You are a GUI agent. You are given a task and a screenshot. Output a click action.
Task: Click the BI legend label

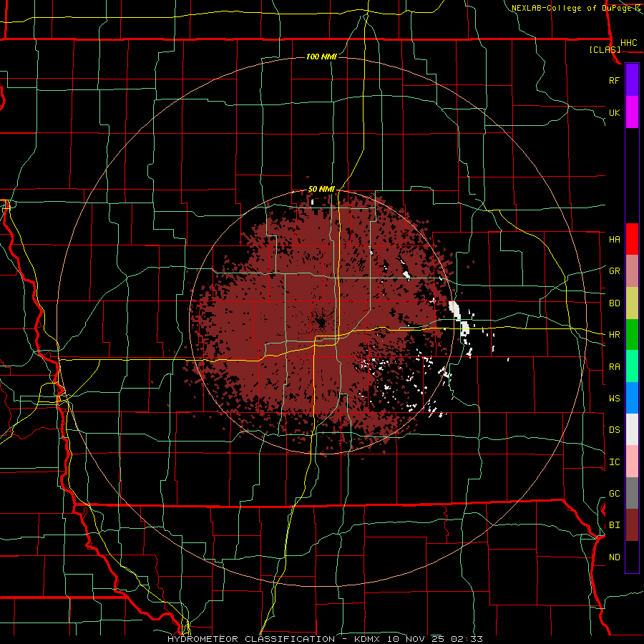coord(614,525)
